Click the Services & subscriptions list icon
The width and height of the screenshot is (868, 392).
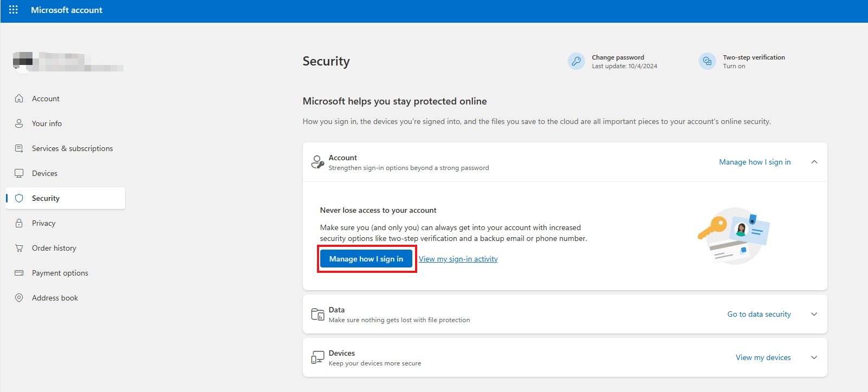pos(19,148)
